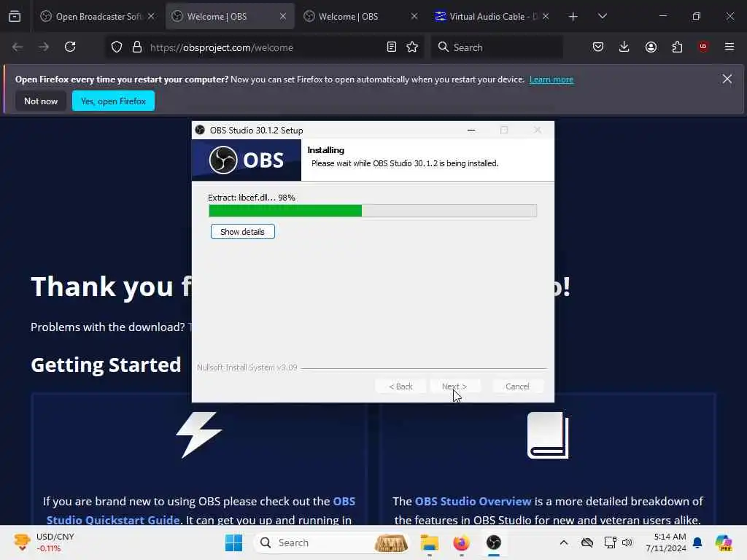This screenshot has height=560, width=747.
Task: Go back to previous page
Action: pyautogui.click(x=18, y=47)
